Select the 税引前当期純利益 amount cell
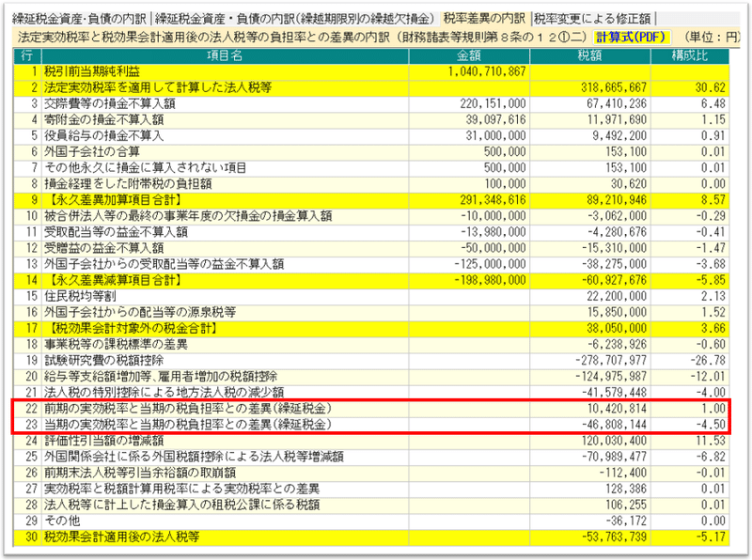 469,71
